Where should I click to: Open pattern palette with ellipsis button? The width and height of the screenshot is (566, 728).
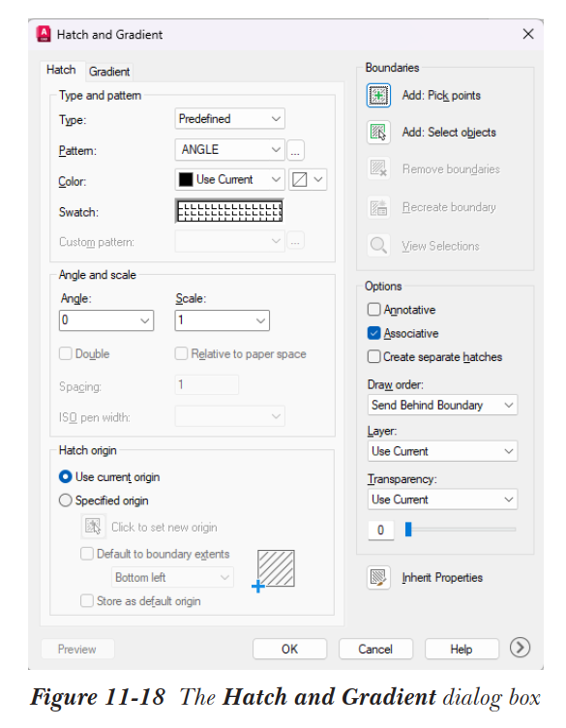[x=295, y=150]
